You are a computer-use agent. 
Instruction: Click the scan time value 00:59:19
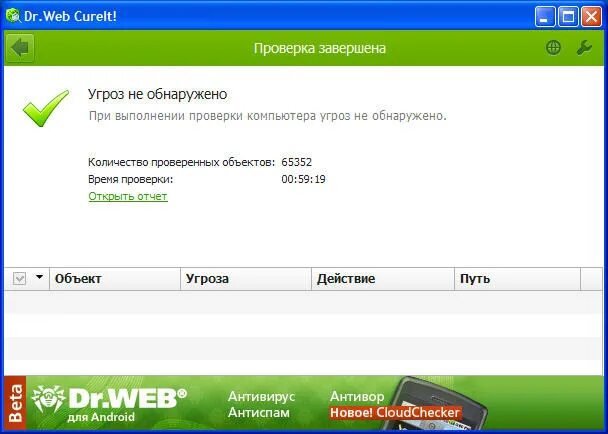(x=303, y=179)
